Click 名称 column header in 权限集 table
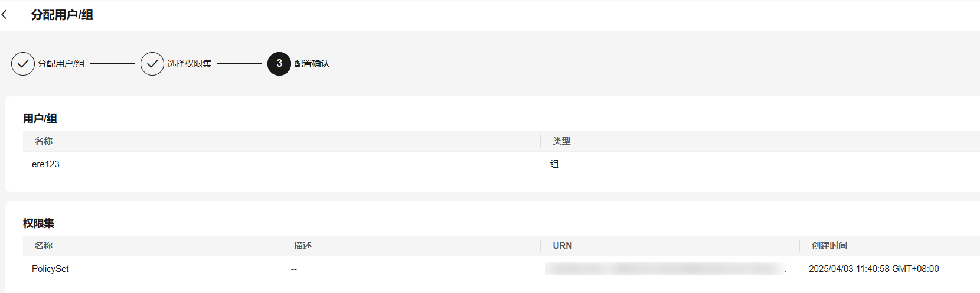The image size is (980, 293). (x=44, y=246)
